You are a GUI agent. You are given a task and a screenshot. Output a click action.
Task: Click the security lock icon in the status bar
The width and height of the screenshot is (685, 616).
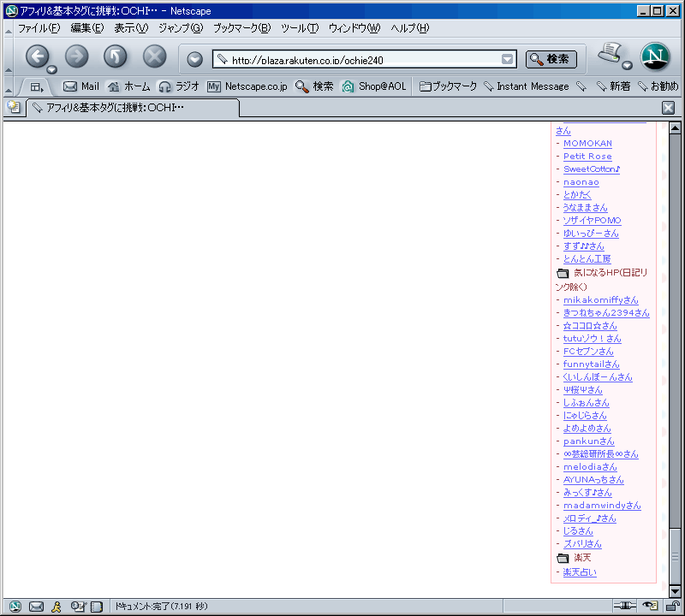[673, 606]
